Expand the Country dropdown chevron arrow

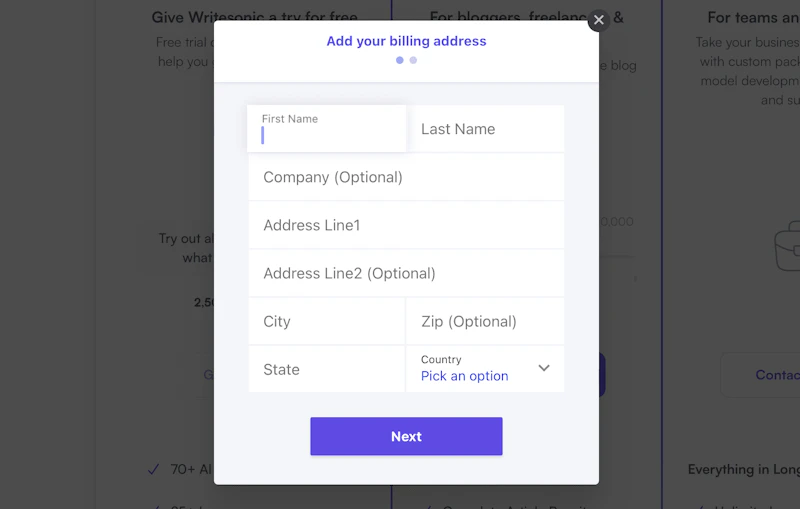[x=544, y=368]
